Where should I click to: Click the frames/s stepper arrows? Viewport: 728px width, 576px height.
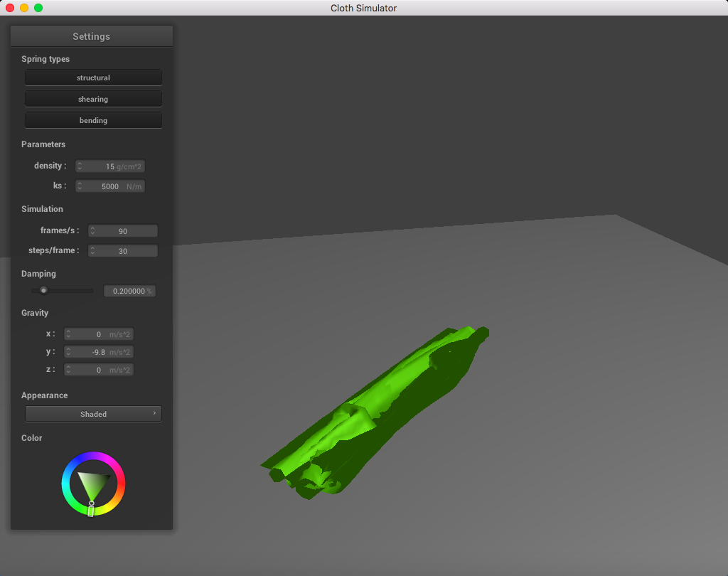(x=92, y=231)
